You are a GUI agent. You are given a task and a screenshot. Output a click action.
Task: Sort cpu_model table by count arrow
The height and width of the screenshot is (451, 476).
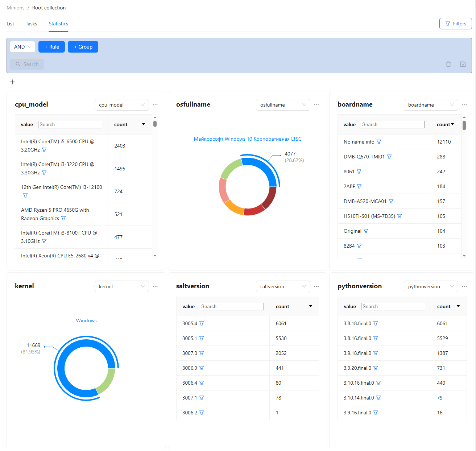(144, 124)
